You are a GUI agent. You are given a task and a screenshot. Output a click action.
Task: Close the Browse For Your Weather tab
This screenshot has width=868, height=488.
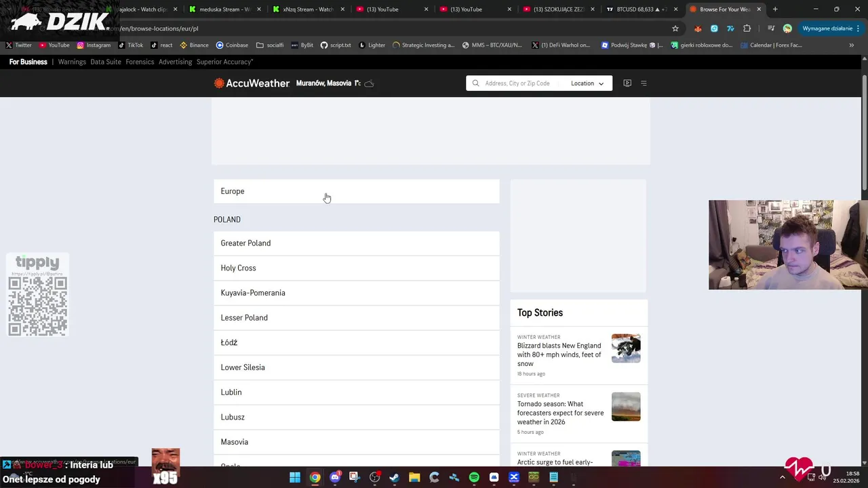click(759, 9)
